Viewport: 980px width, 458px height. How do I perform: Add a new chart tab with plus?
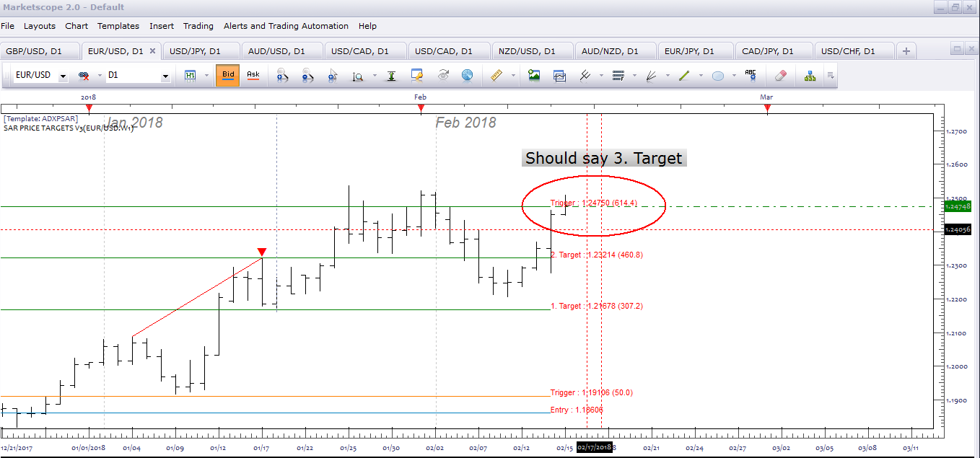[x=906, y=51]
